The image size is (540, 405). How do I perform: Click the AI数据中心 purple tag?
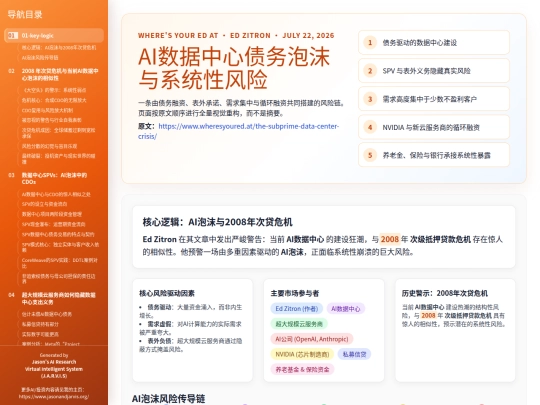345,309
